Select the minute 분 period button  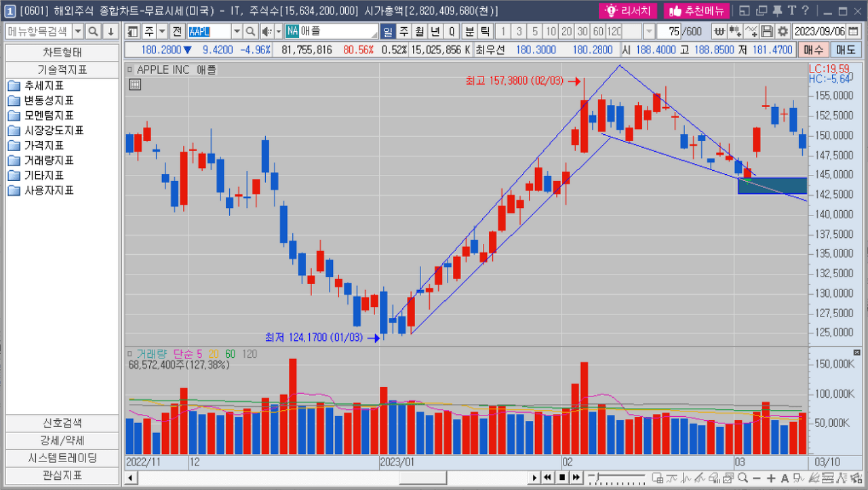[x=469, y=32]
